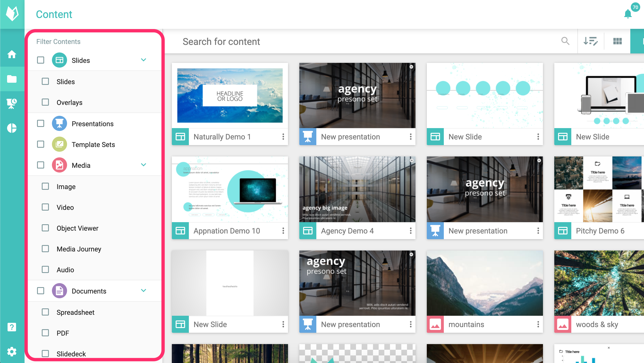The image size is (644, 363).
Task: Open the mountains image thumbnail
Action: [485, 283]
